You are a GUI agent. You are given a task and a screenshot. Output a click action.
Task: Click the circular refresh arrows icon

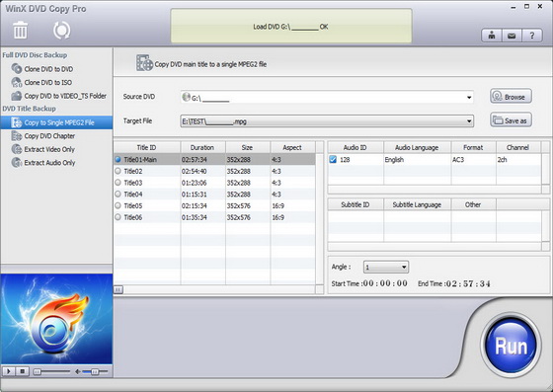(x=61, y=31)
